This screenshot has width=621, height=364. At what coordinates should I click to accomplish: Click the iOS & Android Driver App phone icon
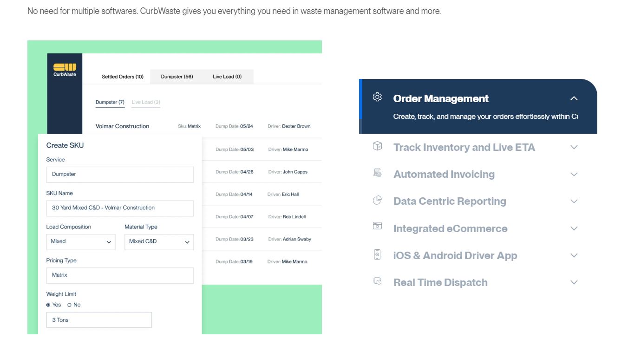coord(377,254)
